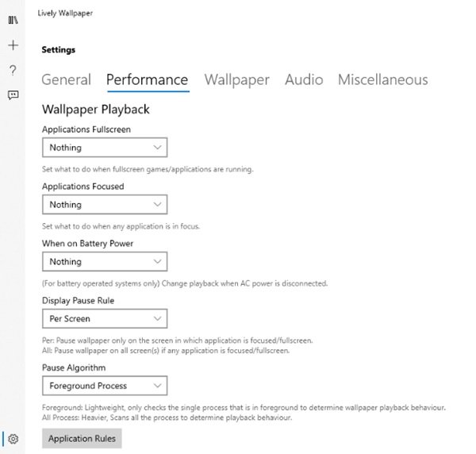Open the wallpaper Library from sidebar
Screen dimensions: 476x454
pos(13,21)
